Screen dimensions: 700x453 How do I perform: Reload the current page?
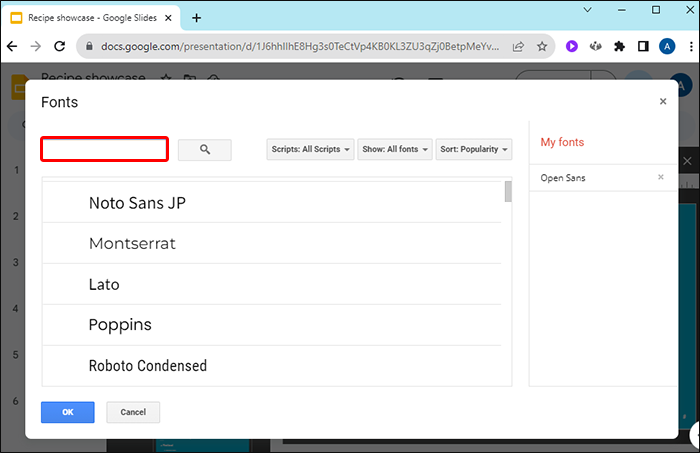61,46
